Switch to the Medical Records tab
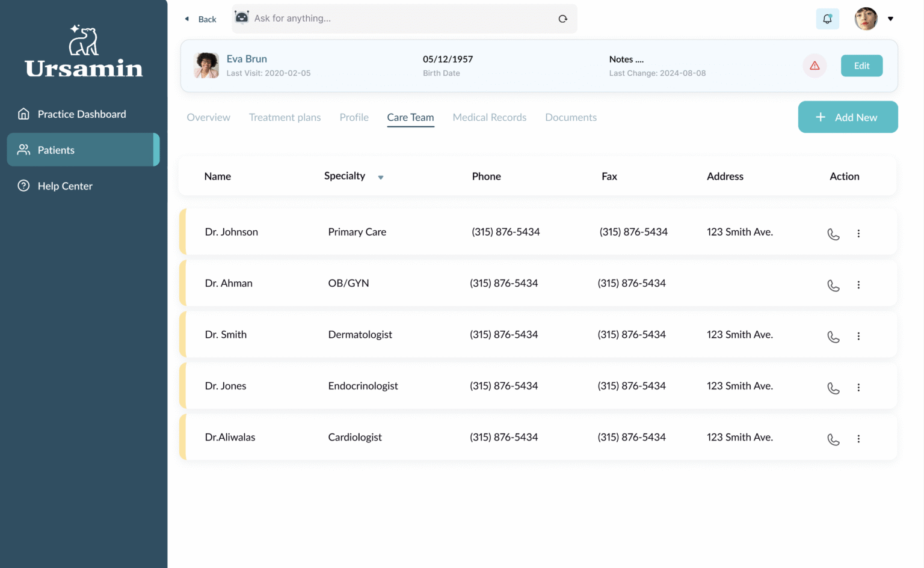 [489, 117]
